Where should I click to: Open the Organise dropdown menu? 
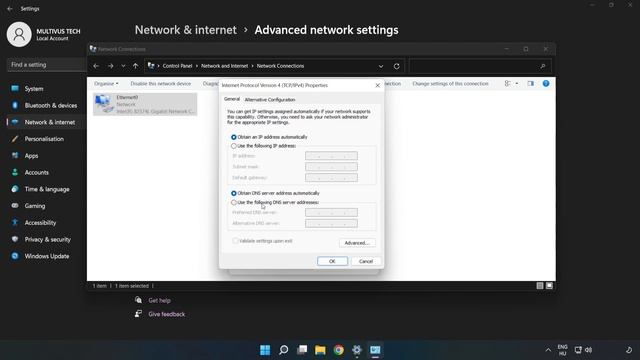coord(106,84)
